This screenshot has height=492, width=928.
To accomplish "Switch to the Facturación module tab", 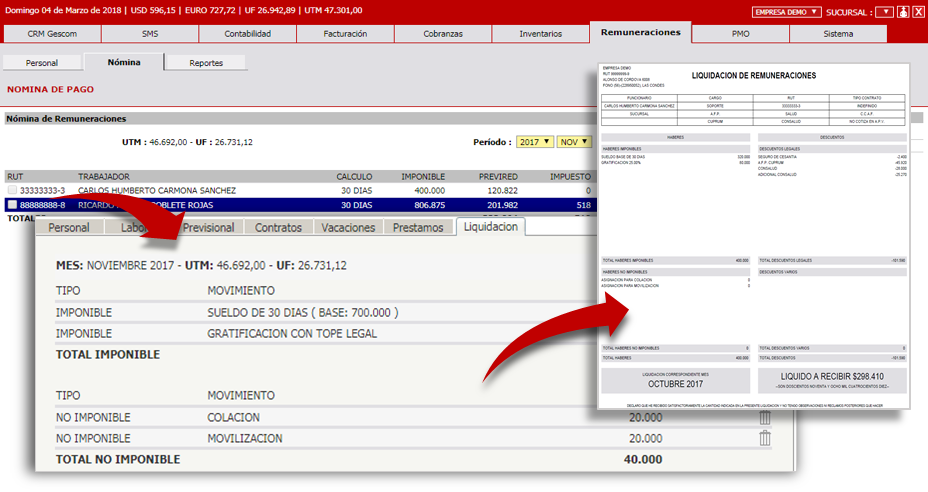I will pyautogui.click(x=345, y=34).
